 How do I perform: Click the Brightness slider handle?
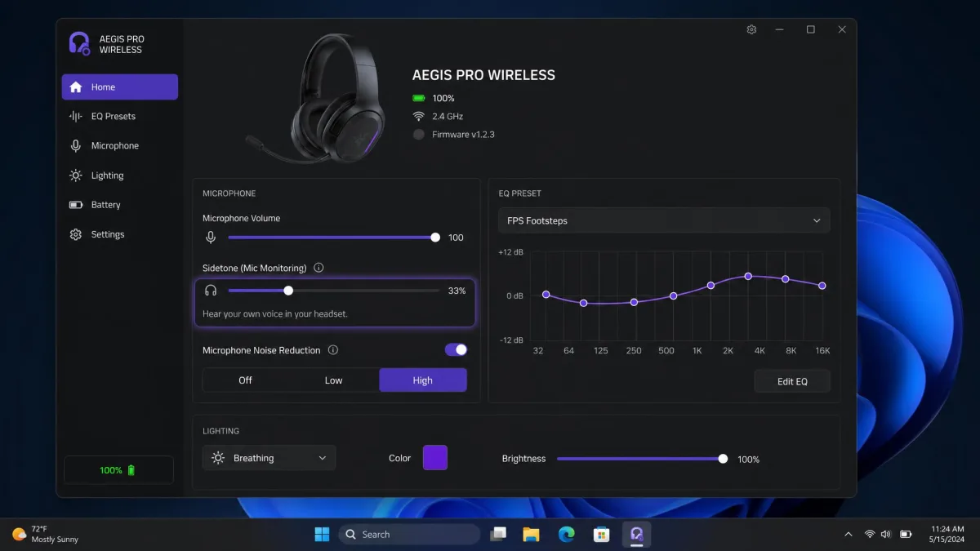point(723,459)
